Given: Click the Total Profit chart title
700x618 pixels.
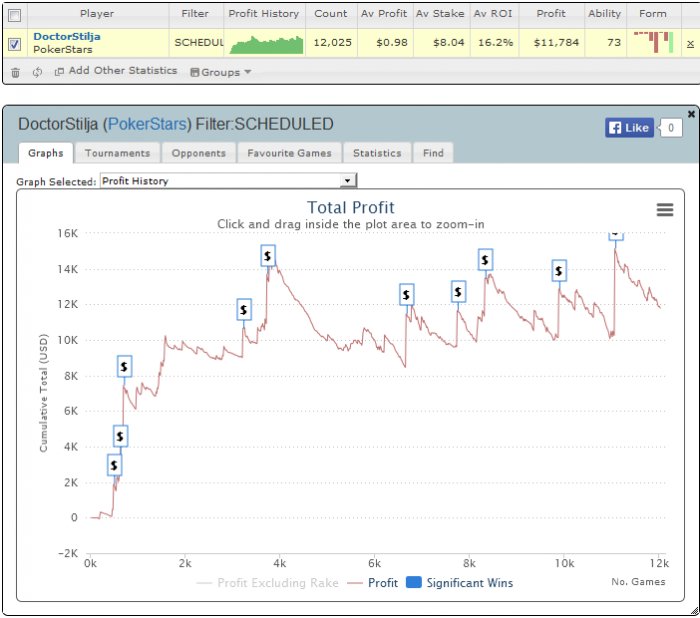Looking at the screenshot, I should tap(351, 208).
